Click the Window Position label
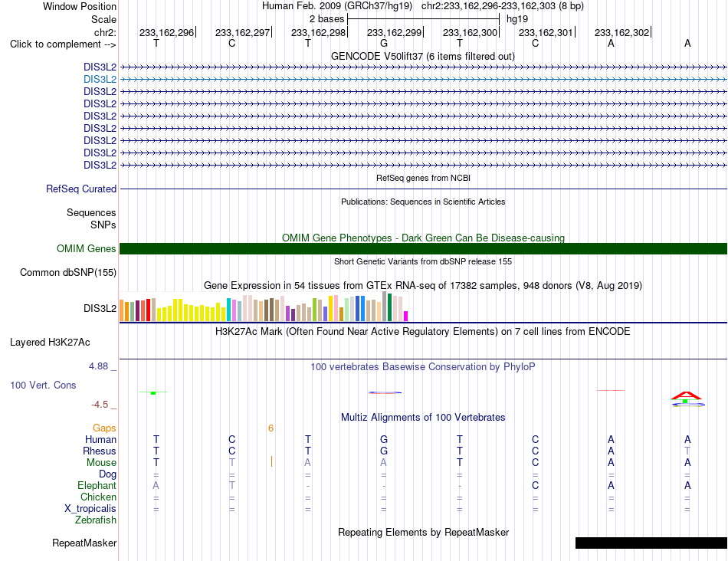Image resolution: width=728 pixels, height=561 pixels. [80, 6]
